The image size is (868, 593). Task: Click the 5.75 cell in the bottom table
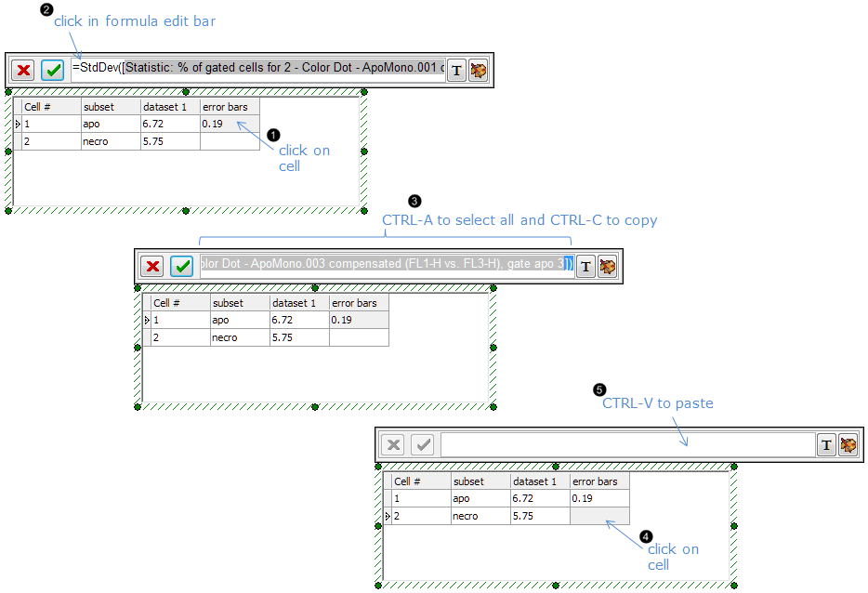(x=539, y=516)
